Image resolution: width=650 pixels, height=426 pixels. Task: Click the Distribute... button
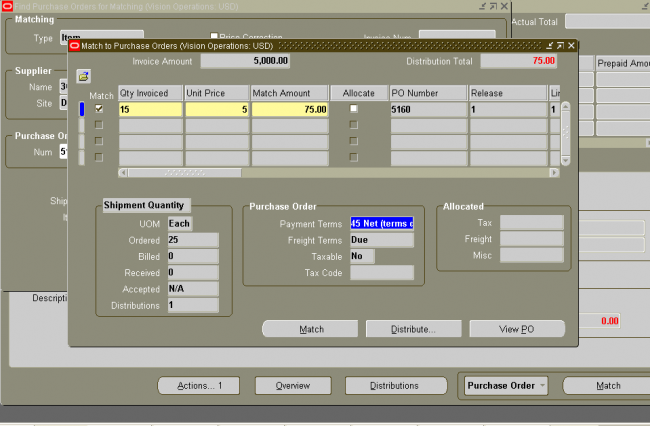coord(414,329)
